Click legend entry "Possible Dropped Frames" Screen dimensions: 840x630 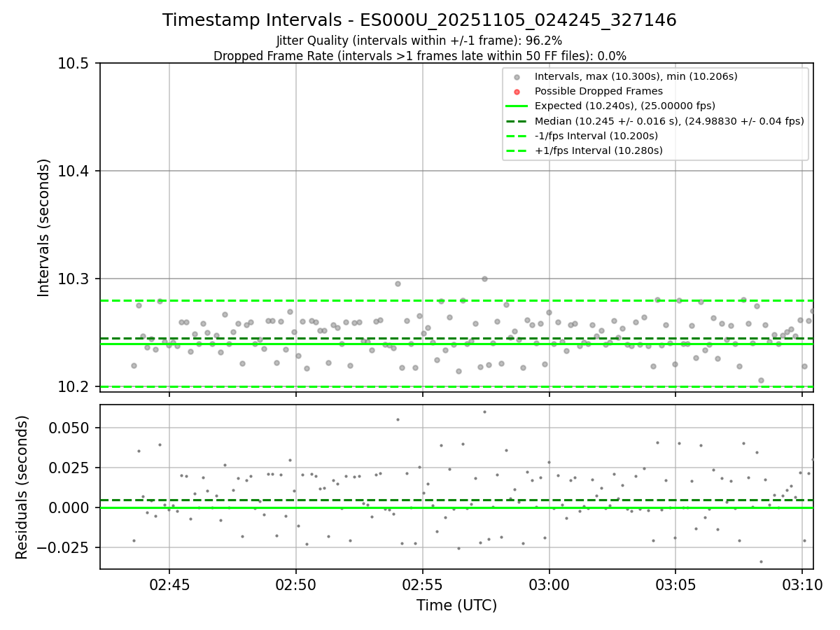(598, 91)
